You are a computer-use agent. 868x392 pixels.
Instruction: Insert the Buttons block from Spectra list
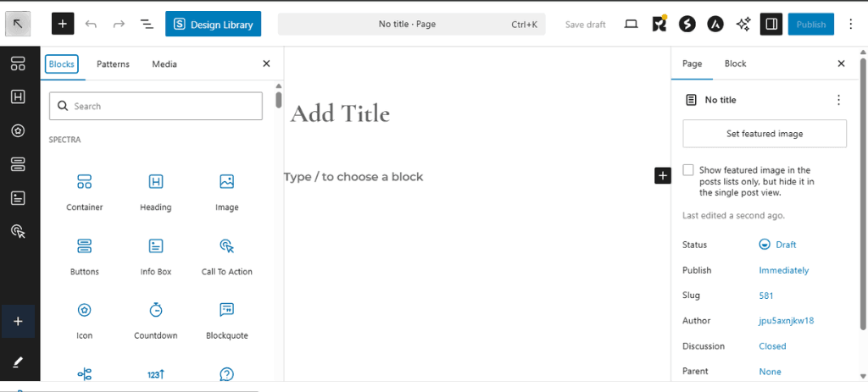click(85, 257)
